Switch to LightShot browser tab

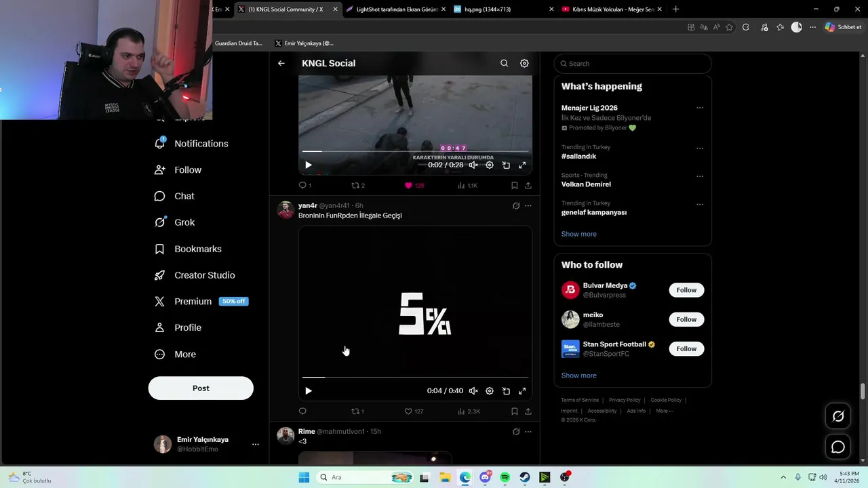pos(395,9)
